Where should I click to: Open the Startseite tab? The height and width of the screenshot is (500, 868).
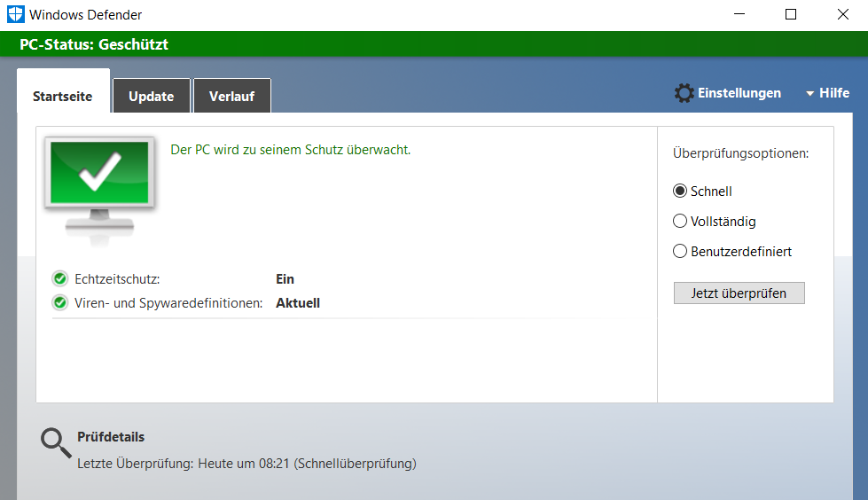tap(63, 97)
